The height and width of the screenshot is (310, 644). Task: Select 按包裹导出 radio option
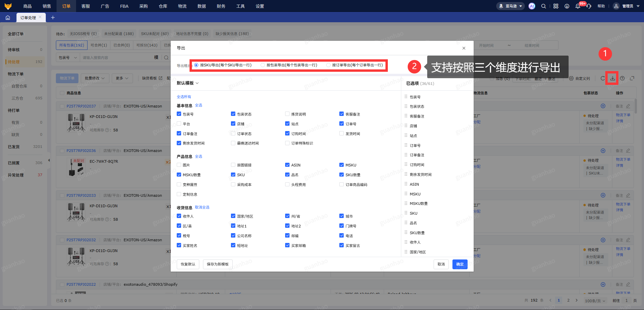pyautogui.click(x=263, y=65)
